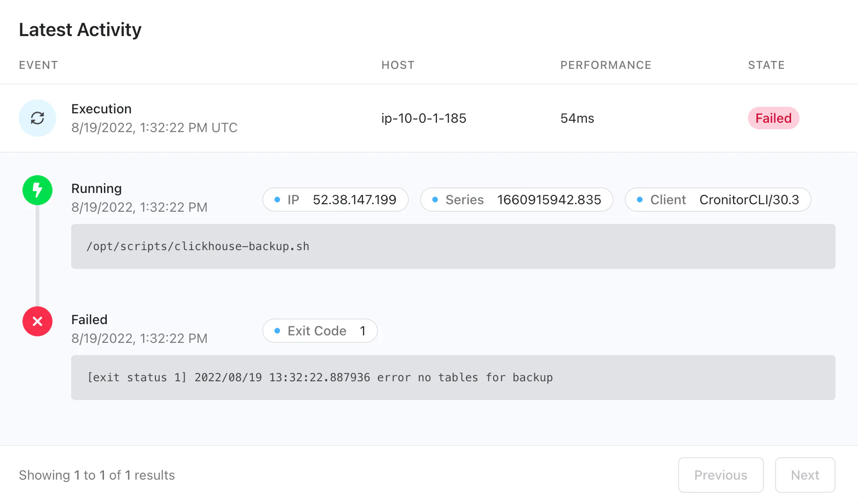The width and height of the screenshot is (858, 504).
Task: Select the Series 1660915942.835 tag
Action: tap(517, 200)
